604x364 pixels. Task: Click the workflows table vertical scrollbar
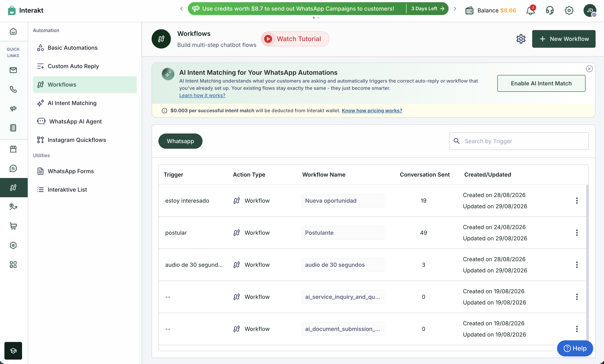pos(587,265)
